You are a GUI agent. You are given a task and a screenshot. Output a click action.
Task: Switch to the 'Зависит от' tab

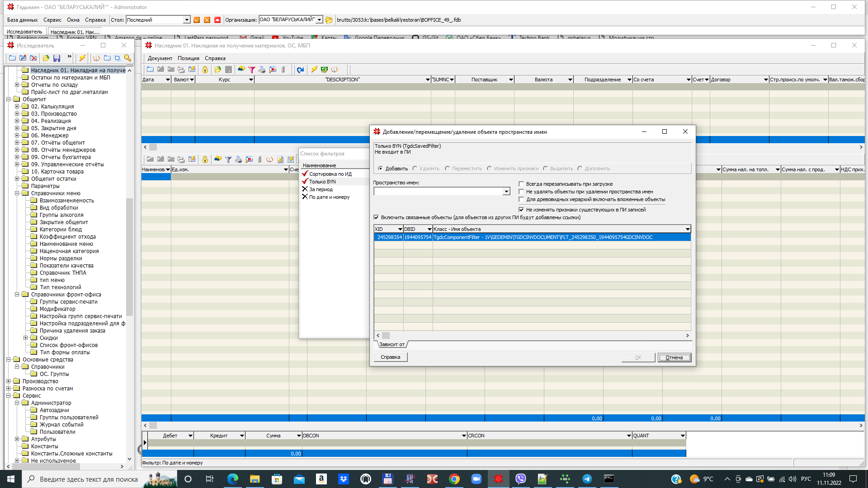pyautogui.click(x=392, y=344)
